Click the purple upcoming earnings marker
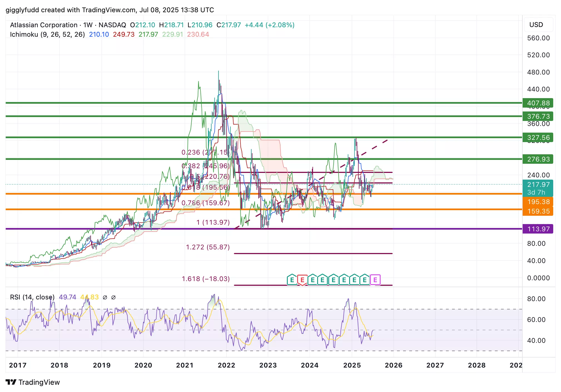 [375, 280]
